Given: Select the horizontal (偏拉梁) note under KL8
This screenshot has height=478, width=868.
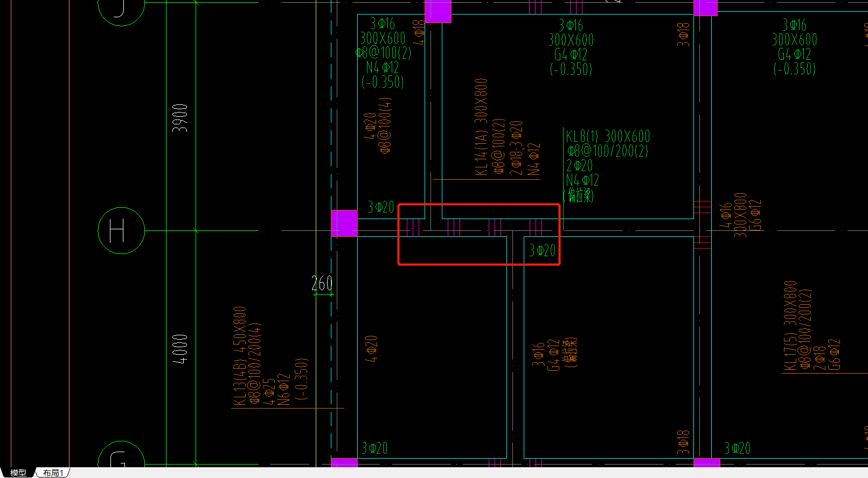Looking at the screenshot, I should 579,195.
